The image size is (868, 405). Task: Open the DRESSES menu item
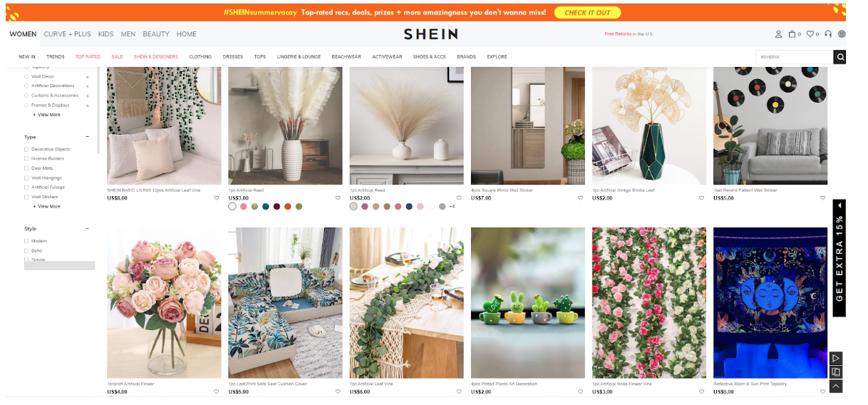click(x=233, y=57)
